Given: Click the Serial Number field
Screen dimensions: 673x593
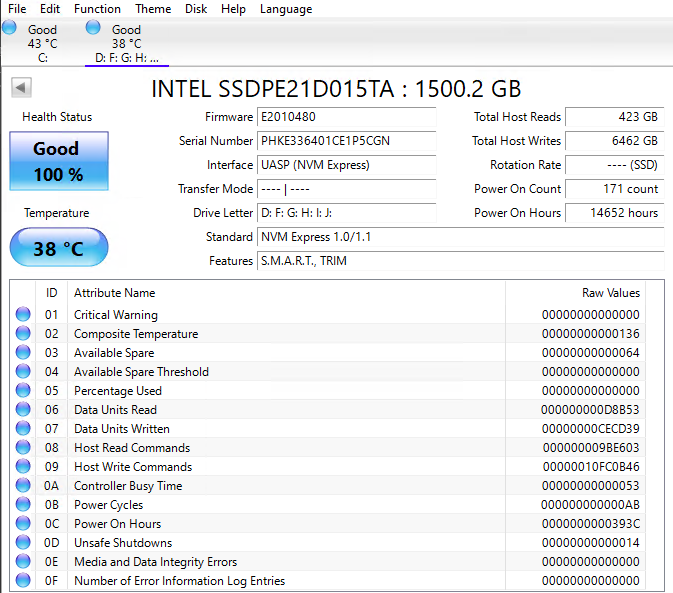Looking at the screenshot, I should (x=346, y=141).
